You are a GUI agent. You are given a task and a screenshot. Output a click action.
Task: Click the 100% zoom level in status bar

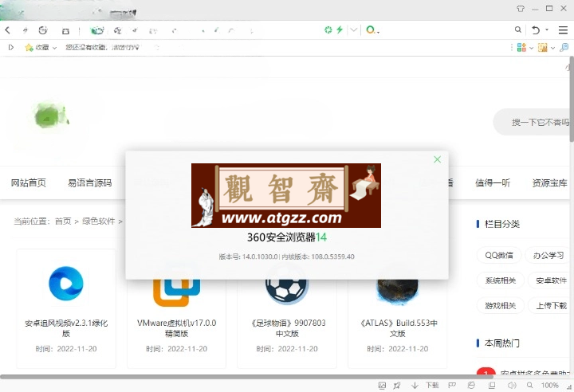click(549, 386)
